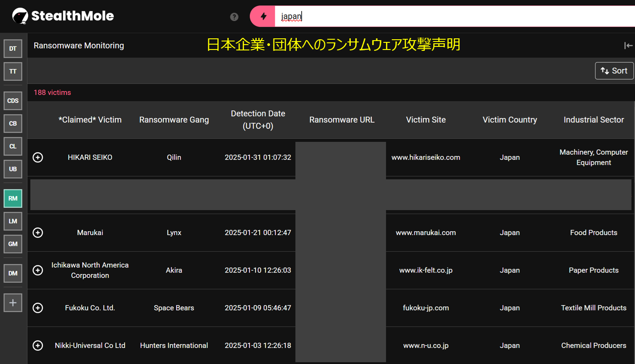Click the Fukoku Co. Ltd. victim name
The width and height of the screenshot is (635, 364).
[x=90, y=308]
